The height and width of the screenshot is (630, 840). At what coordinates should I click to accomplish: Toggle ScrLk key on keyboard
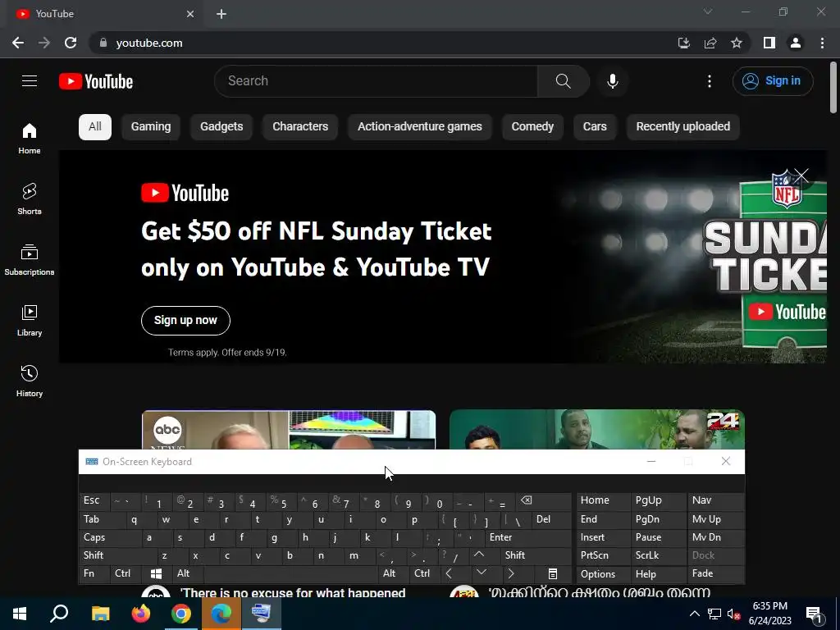click(659, 555)
